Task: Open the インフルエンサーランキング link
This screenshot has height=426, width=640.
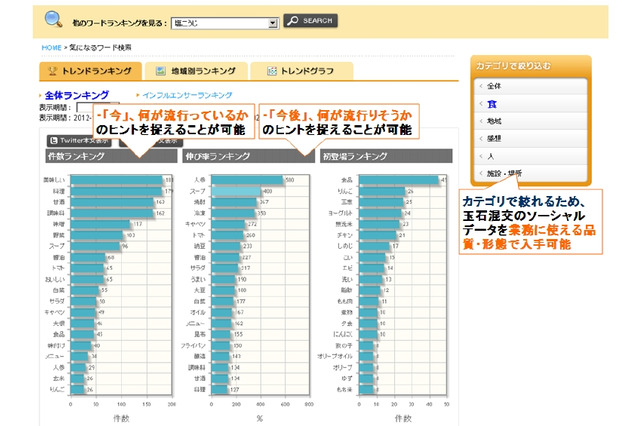Action: 187,95
